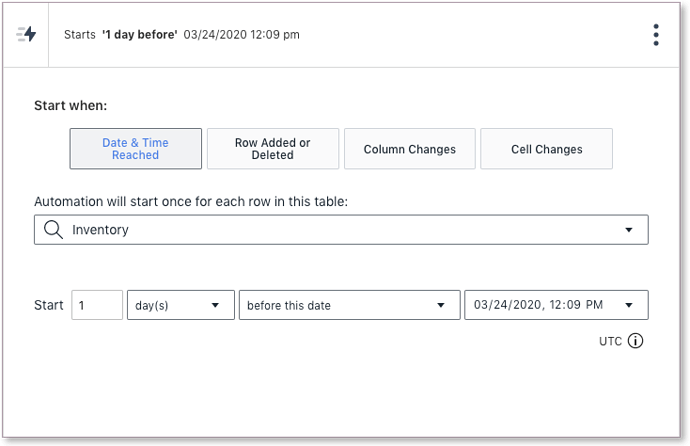Click the Automation will start once text
This screenshot has height=446, width=690.
pos(190,201)
